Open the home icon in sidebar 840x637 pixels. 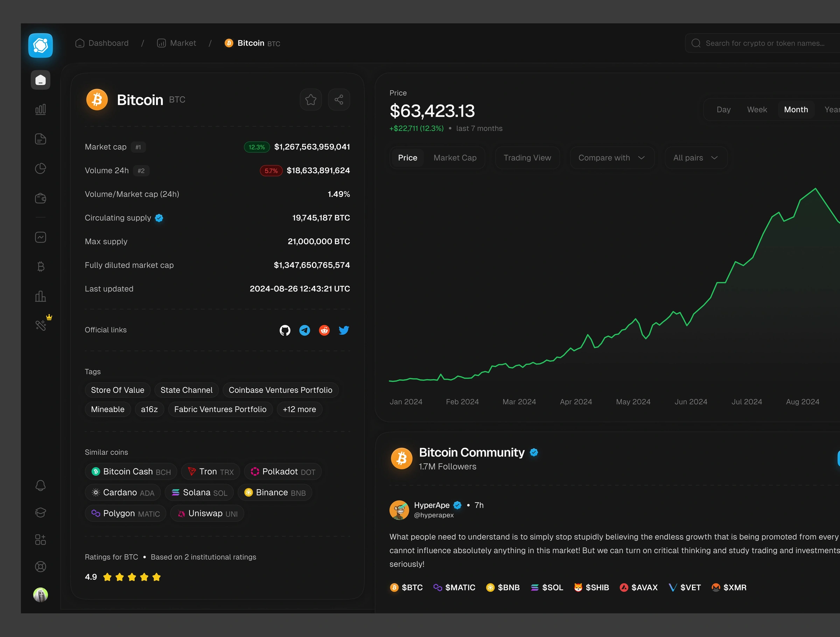[x=40, y=80]
